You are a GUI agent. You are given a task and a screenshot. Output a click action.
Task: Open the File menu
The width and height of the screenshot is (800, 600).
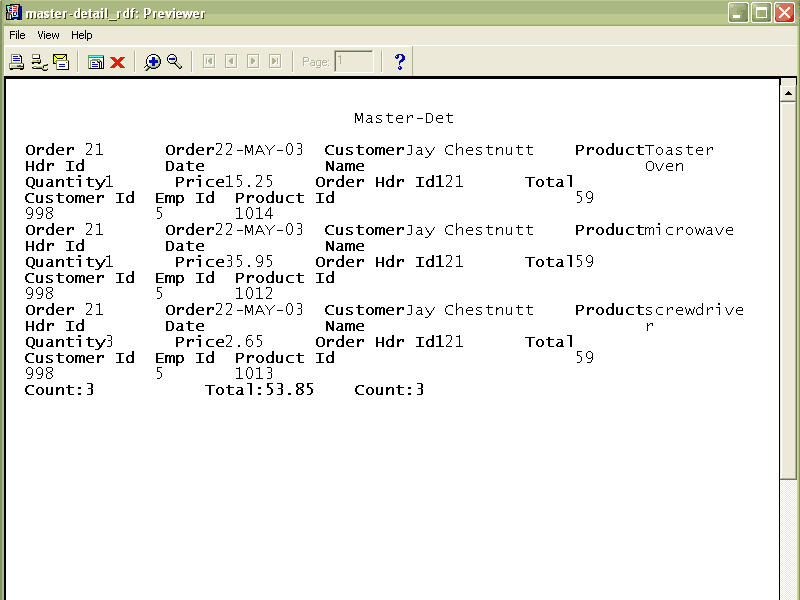(17, 35)
